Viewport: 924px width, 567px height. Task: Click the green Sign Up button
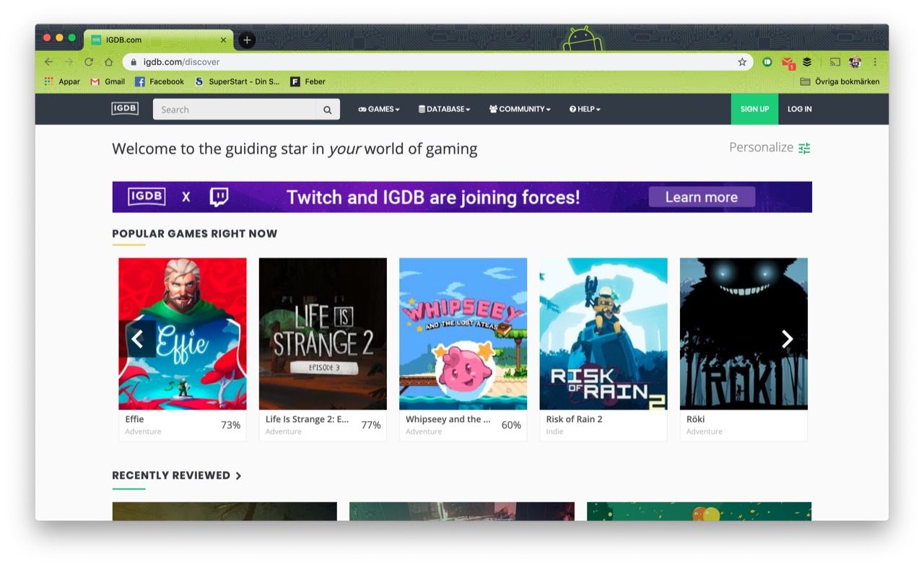(x=754, y=109)
